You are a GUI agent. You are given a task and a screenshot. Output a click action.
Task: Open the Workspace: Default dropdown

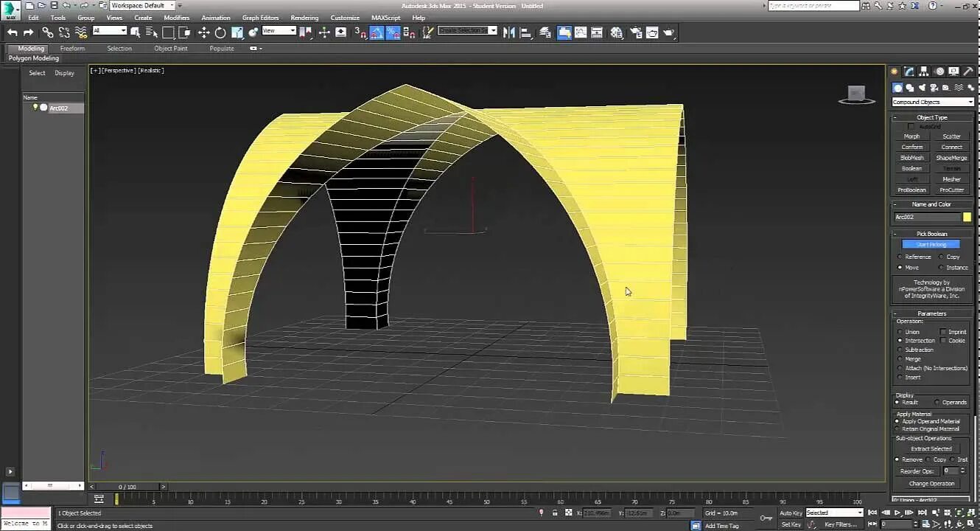[142, 6]
